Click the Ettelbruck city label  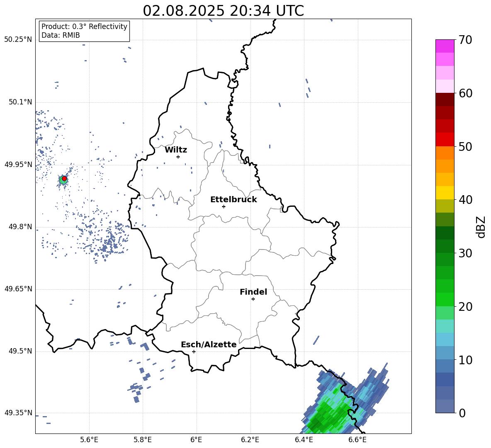click(233, 200)
